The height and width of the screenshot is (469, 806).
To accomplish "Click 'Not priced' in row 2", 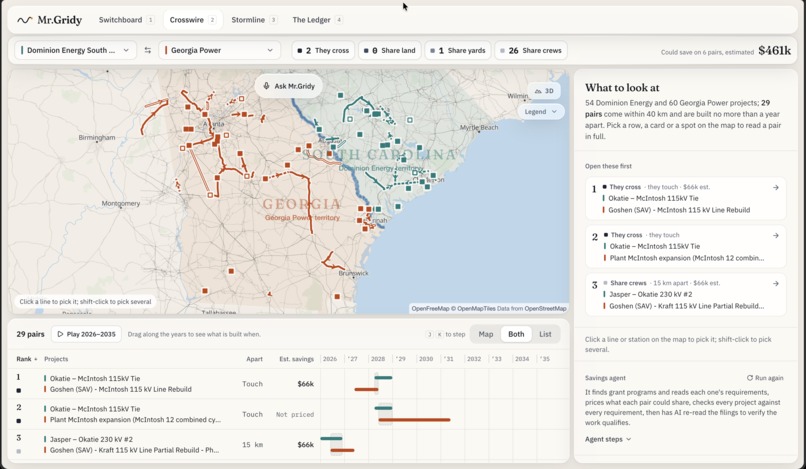I will tap(295, 414).
